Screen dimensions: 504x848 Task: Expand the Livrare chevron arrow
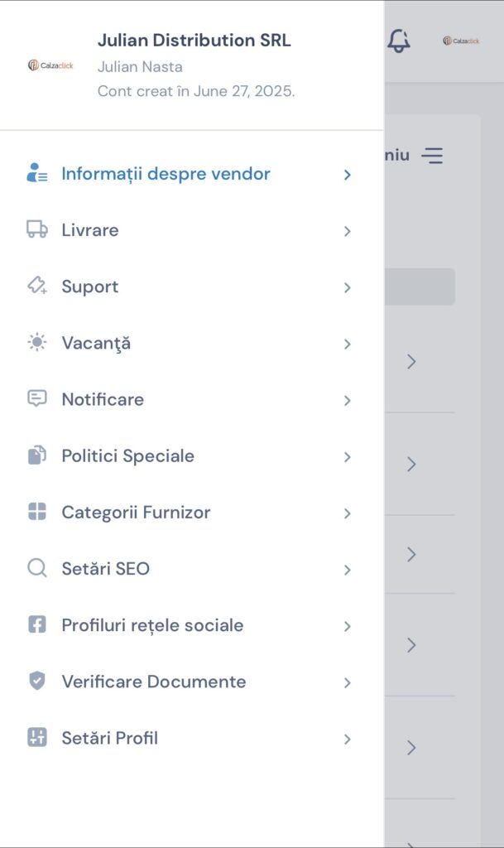348,231
